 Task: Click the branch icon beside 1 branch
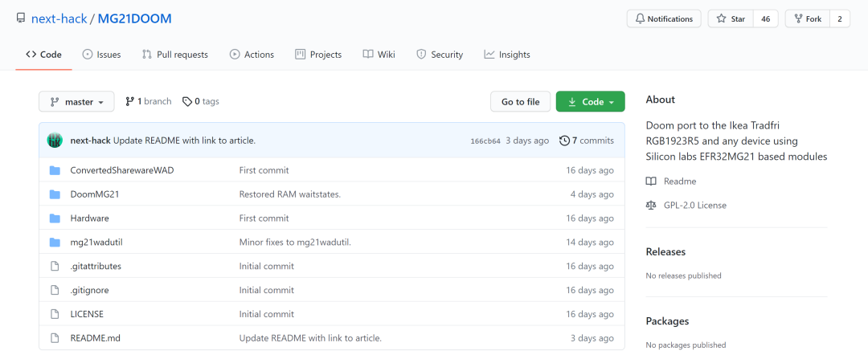(130, 101)
